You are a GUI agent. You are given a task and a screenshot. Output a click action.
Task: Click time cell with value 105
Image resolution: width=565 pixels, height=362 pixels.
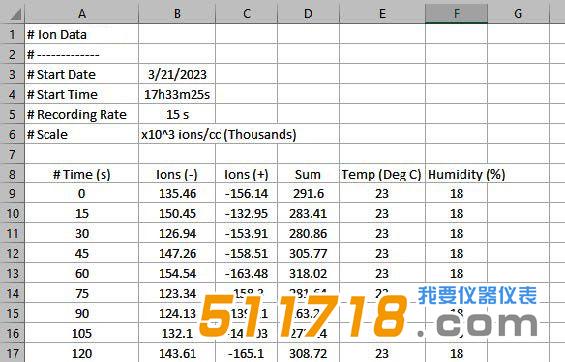[82, 333]
